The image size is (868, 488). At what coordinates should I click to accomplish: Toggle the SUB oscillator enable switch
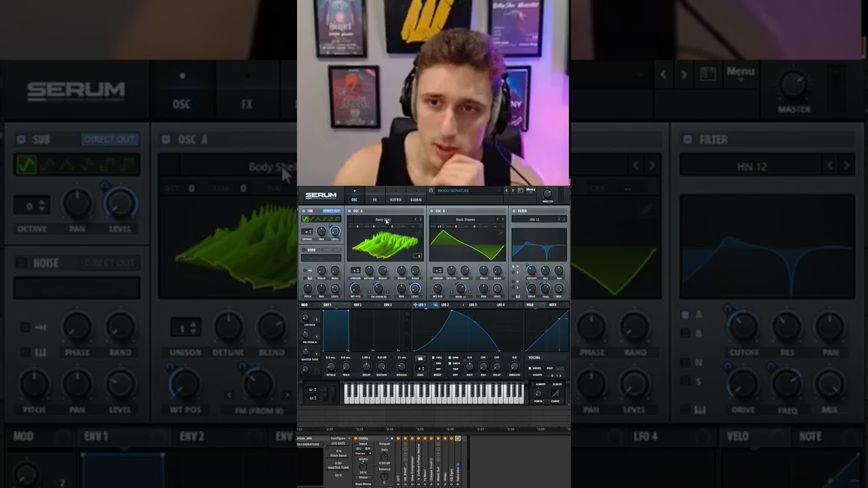click(303, 211)
